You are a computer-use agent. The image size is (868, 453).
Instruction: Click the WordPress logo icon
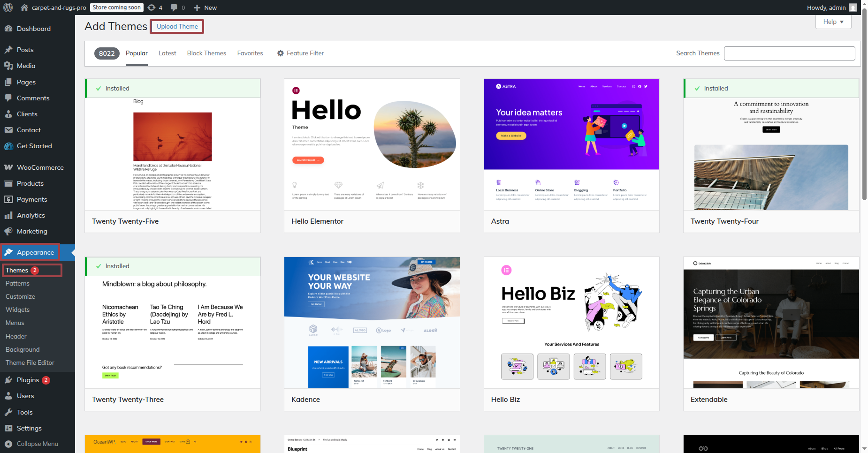click(x=8, y=8)
